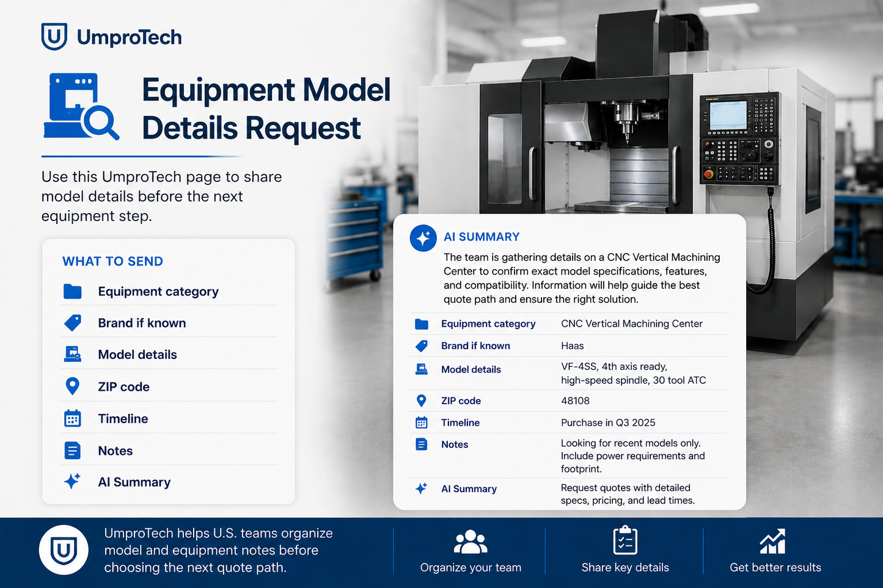Click the map pin icon in summary ZIP row

point(421,401)
